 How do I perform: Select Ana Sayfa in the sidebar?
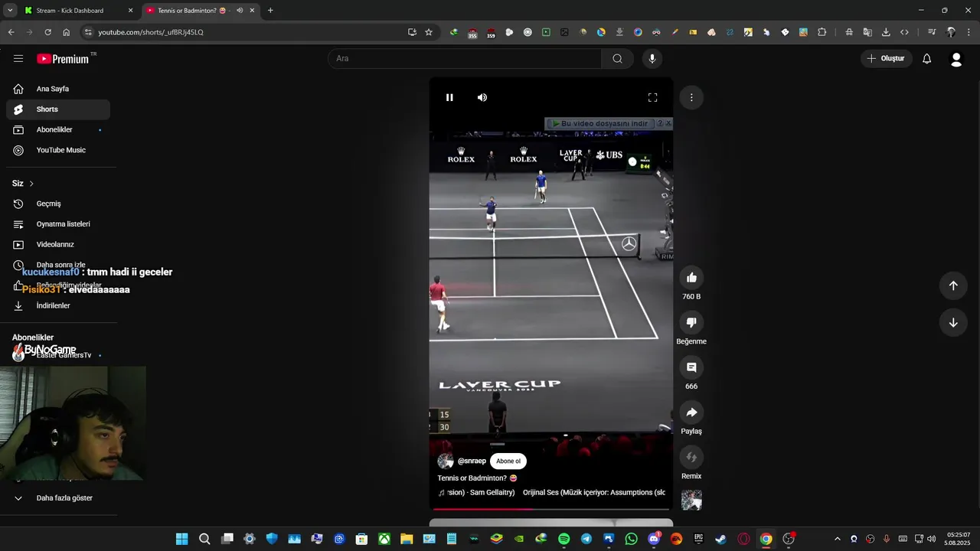(x=58, y=89)
